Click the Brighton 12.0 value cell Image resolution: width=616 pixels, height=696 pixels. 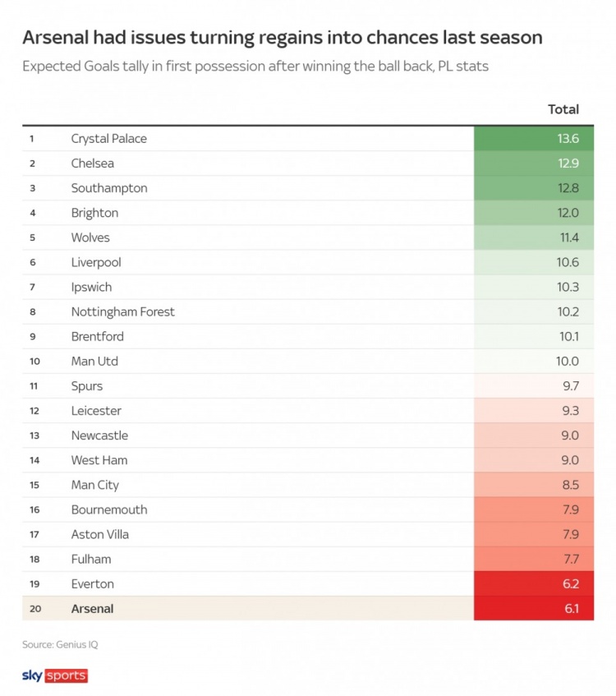coord(534,213)
